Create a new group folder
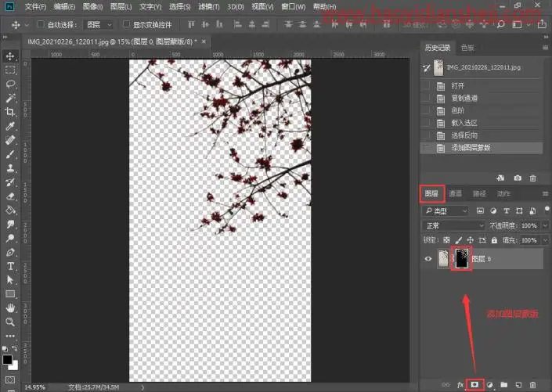Screen dimensions: 552x392 pos(504,385)
